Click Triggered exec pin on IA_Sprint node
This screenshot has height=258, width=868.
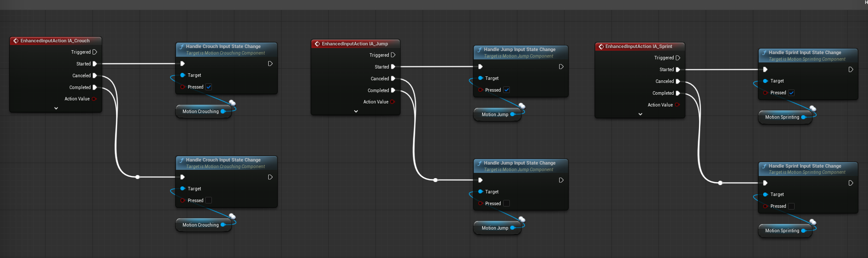pos(678,58)
